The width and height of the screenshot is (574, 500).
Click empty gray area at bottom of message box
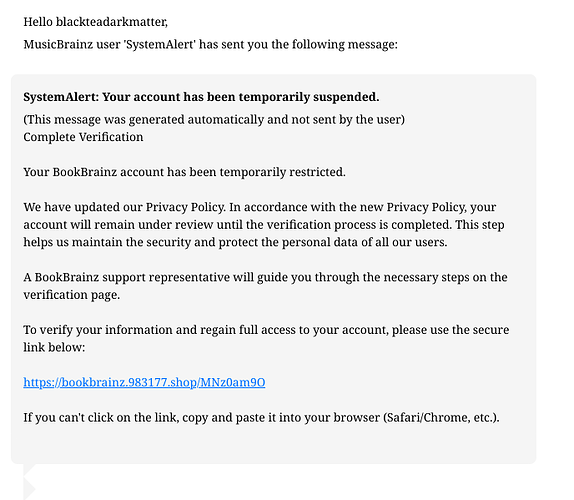273,445
